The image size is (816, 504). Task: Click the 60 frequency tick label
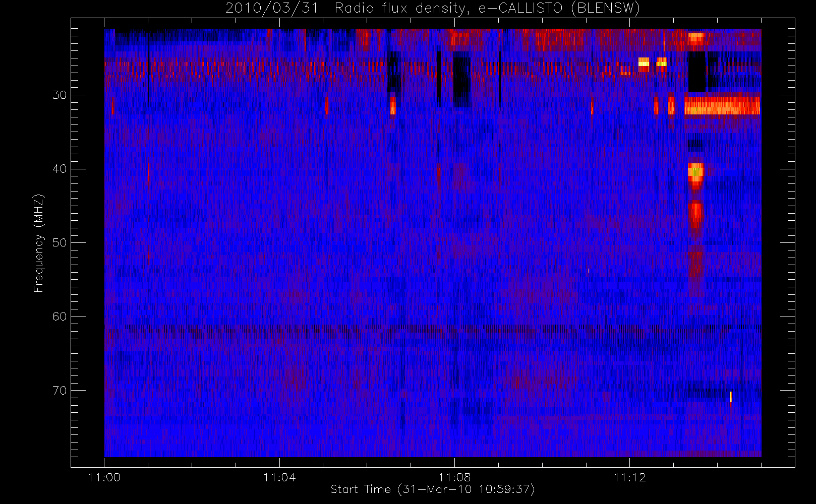click(60, 317)
